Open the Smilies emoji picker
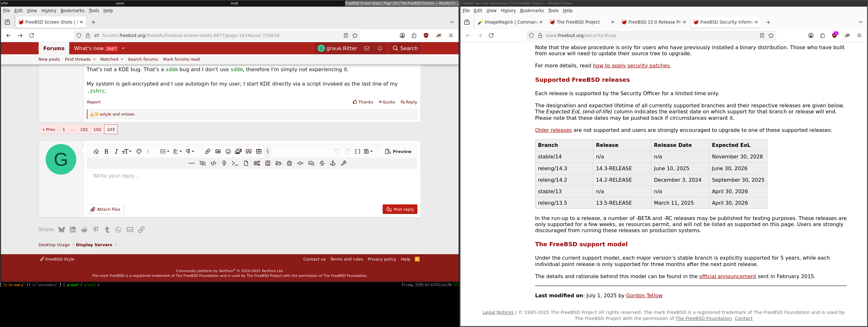The image size is (868, 327). pos(228,152)
